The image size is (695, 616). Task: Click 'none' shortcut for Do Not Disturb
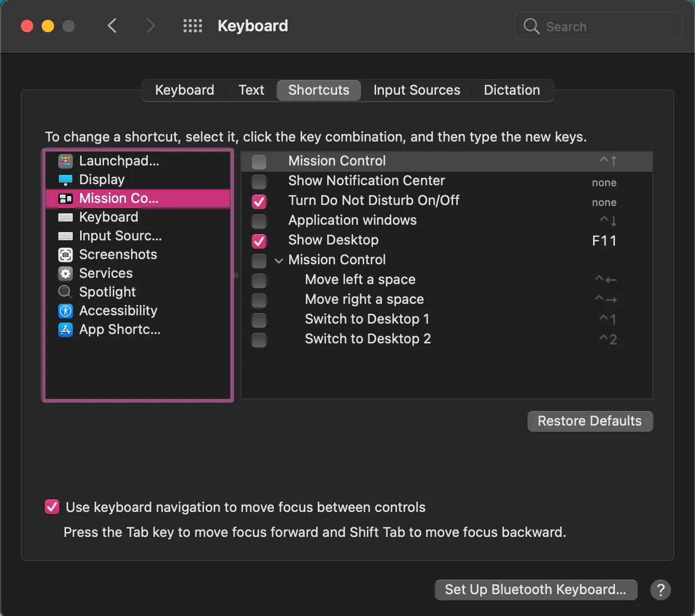click(x=604, y=202)
